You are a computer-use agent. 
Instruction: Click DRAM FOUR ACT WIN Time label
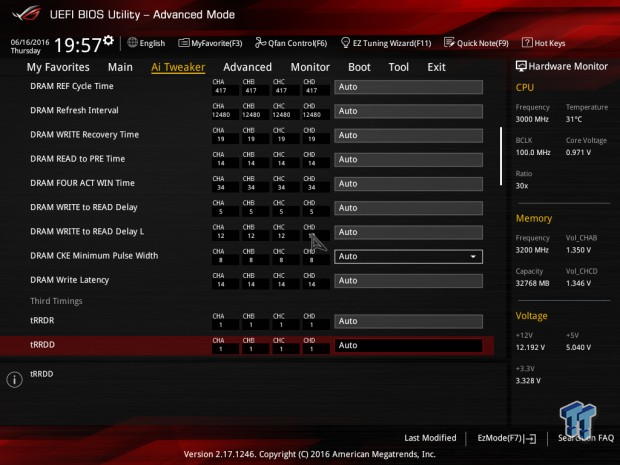point(82,183)
